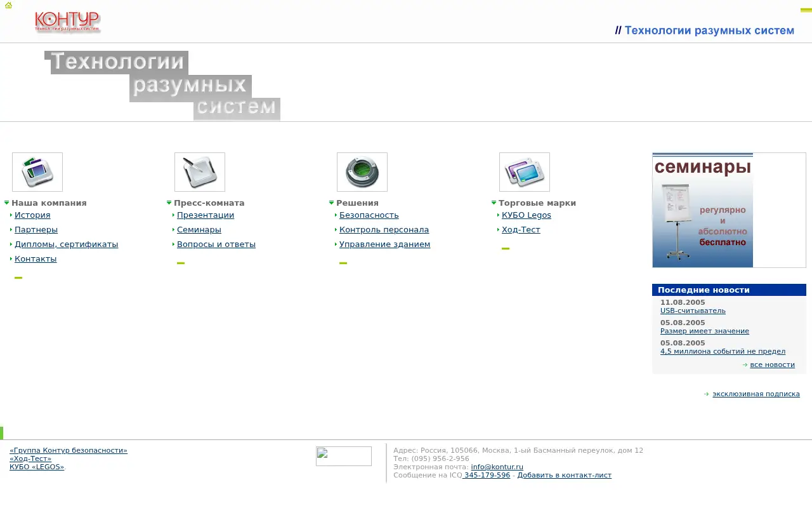Open «Группа Контур безопасности» footer link
This screenshot has height=508, width=812.
click(x=69, y=451)
